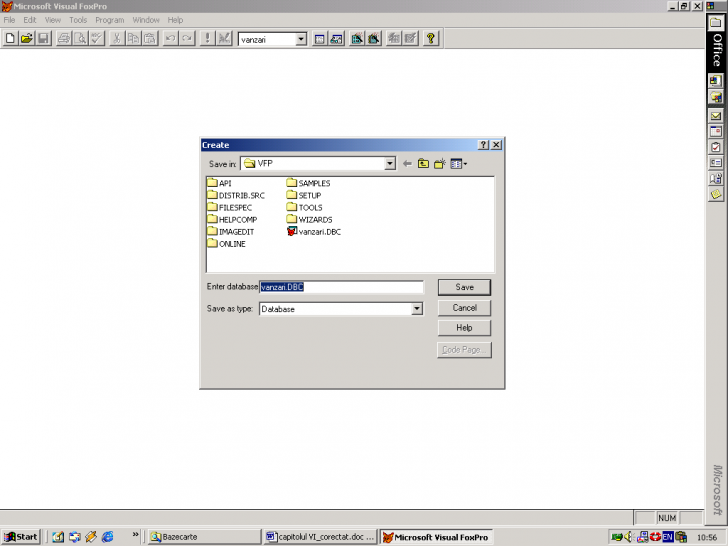Click the Print toolbar icon
Image resolution: width=728 pixels, height=546 pixels.
(64, 39)
